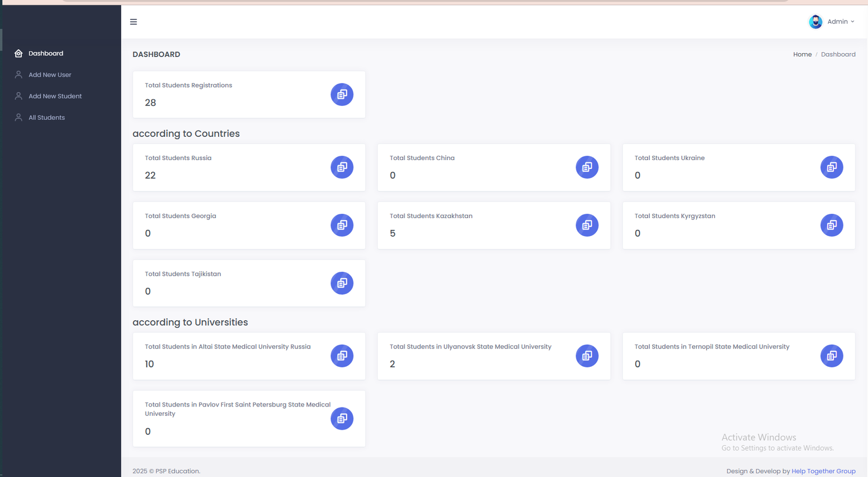Click the Ternopil State Medical University label
The image size is (868, 477).
(712, 347)
